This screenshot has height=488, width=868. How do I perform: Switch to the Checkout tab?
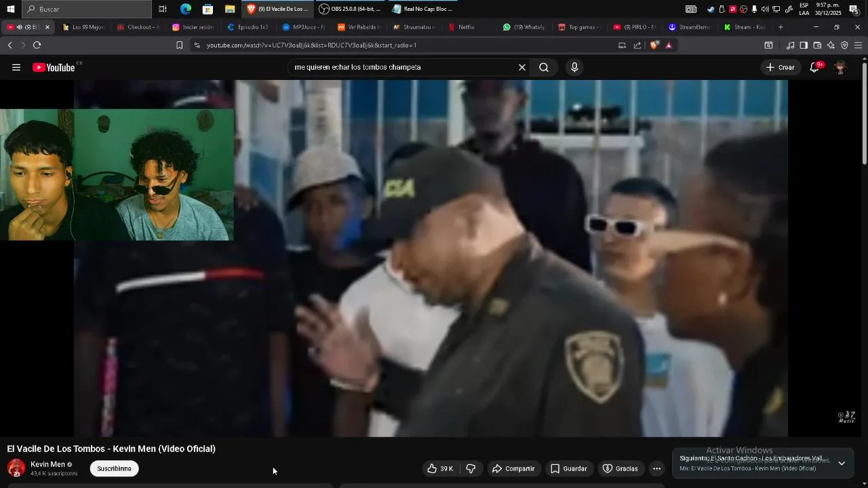tap(138, 27)
